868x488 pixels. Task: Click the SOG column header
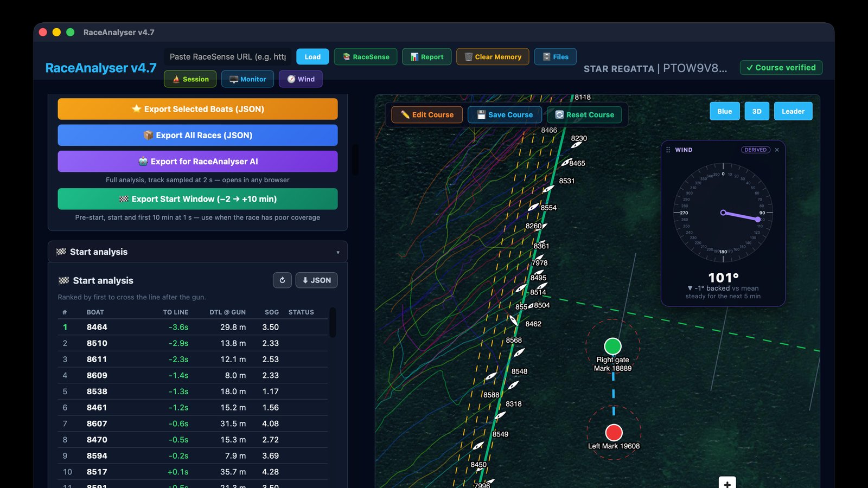[272, 312]
